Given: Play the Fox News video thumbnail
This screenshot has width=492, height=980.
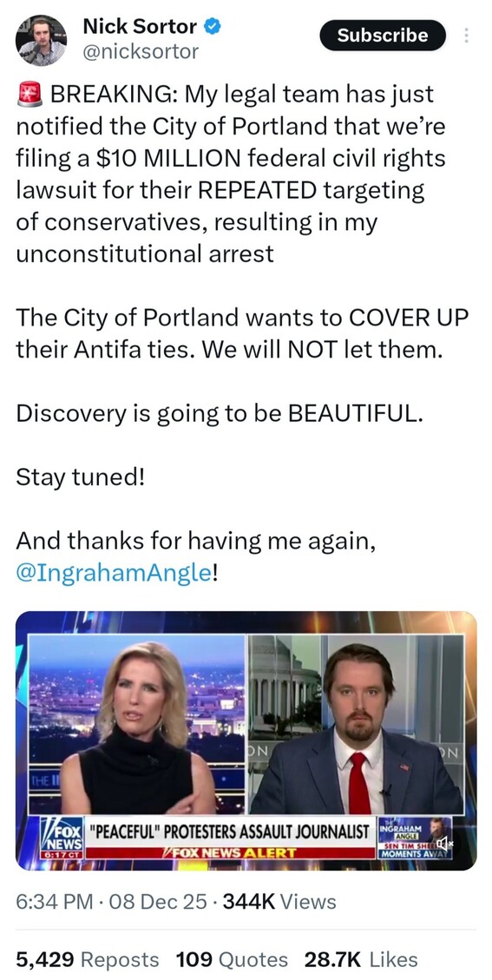Looking at the screenshot, I should [246, 740].
